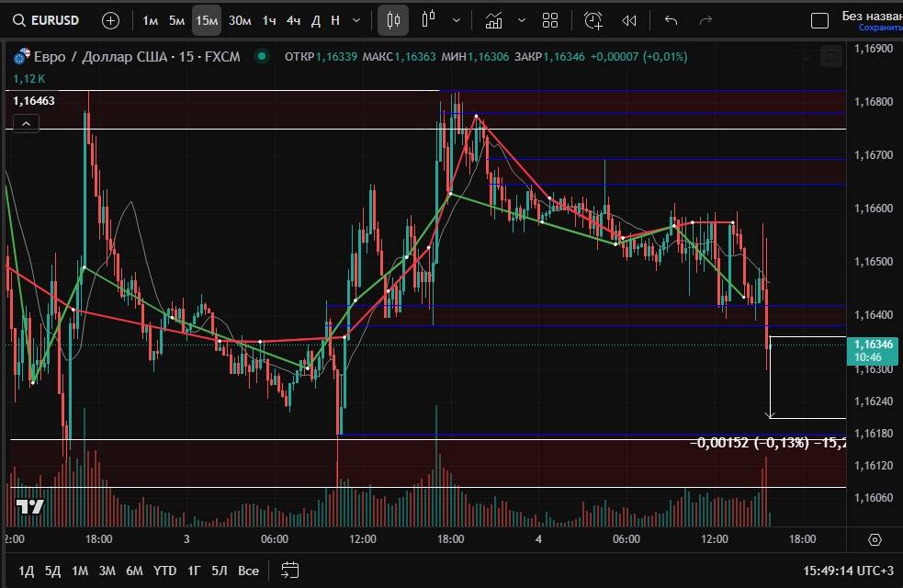Open the go-to-date calendar icon

290,570
